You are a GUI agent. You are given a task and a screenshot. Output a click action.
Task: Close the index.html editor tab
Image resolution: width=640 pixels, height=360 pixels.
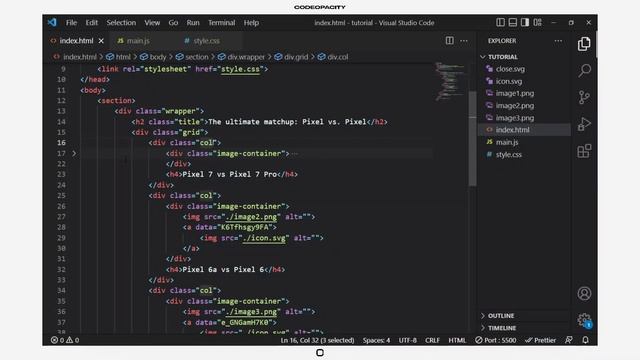click(101, 40)
